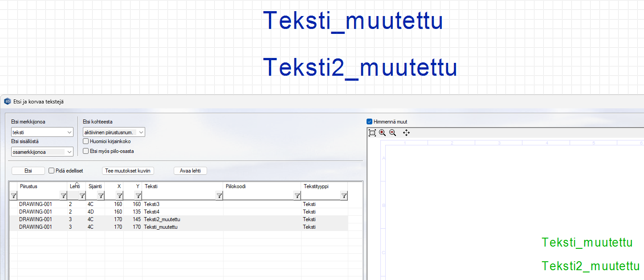Viewport: 644px width, 280px height.
Task: Open the filter for Teksti column
Action: (x=219, y=196)
